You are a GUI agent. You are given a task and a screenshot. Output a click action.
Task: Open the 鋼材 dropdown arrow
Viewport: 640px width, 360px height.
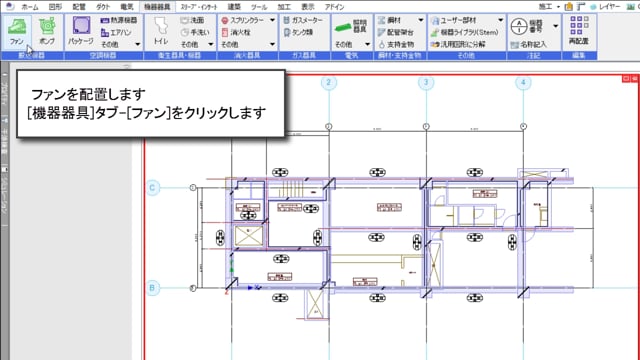[x=421, y=20]
